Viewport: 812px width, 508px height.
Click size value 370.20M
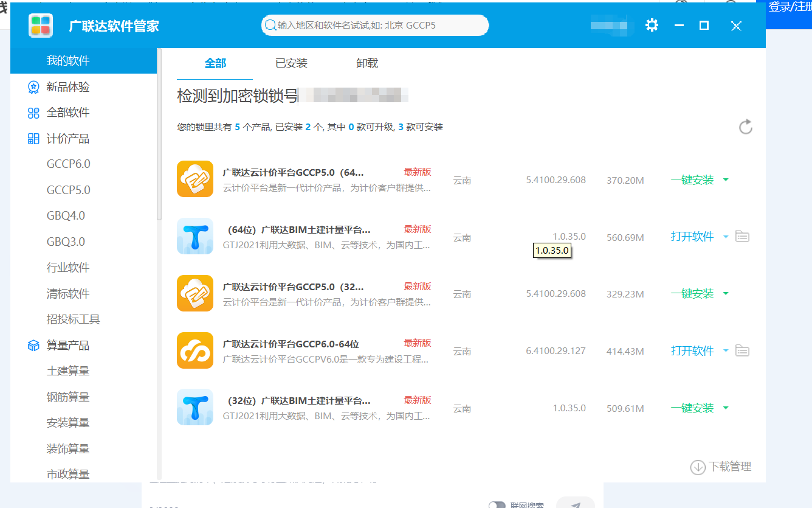(625, 180)
